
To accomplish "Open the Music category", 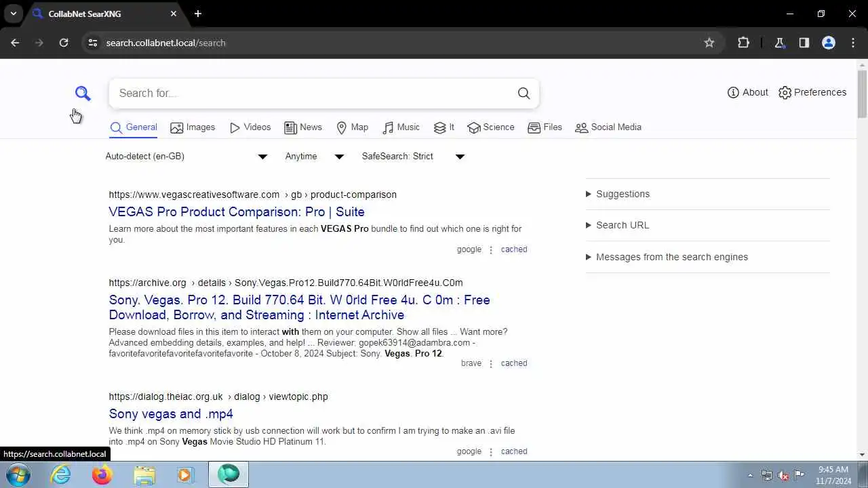I will pyautogui.click(x=401, y=127).
